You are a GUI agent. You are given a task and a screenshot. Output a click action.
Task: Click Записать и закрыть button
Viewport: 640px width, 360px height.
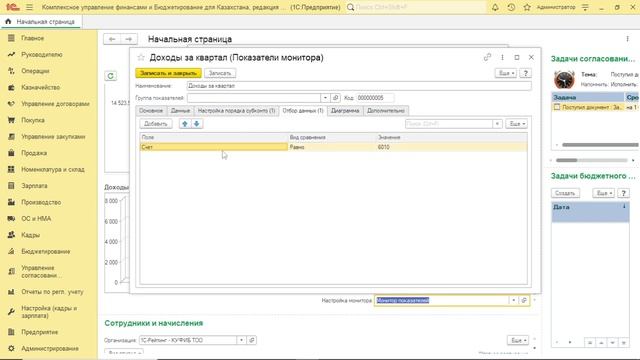point(168,73)
